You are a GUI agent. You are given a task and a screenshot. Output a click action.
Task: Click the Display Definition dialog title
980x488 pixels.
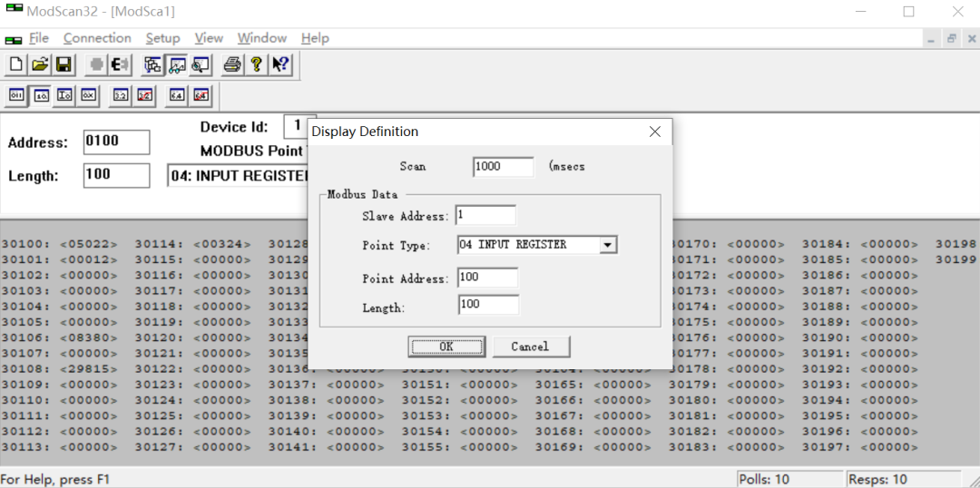(365, 132)
